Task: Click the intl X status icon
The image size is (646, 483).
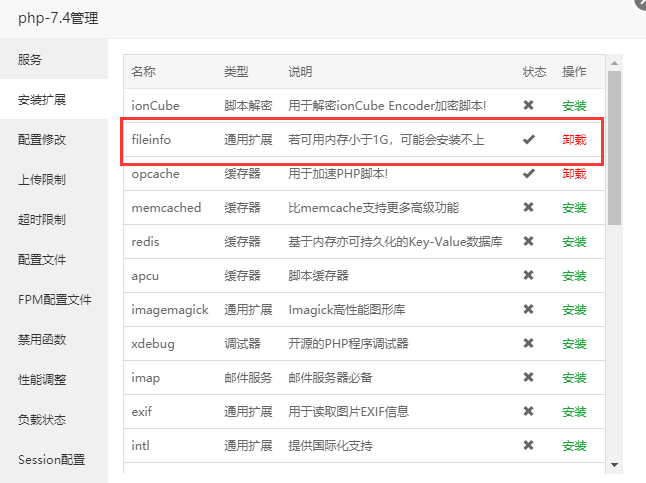Action: click(529, 445)
